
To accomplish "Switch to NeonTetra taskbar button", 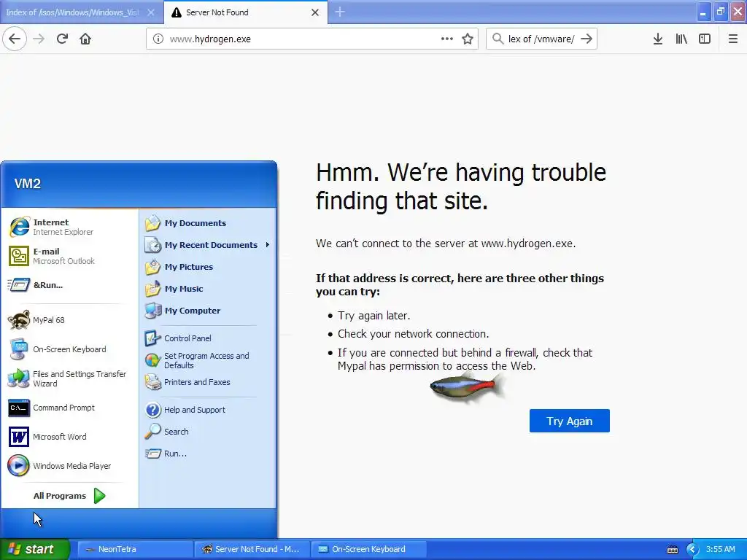I will click(134, 549).
